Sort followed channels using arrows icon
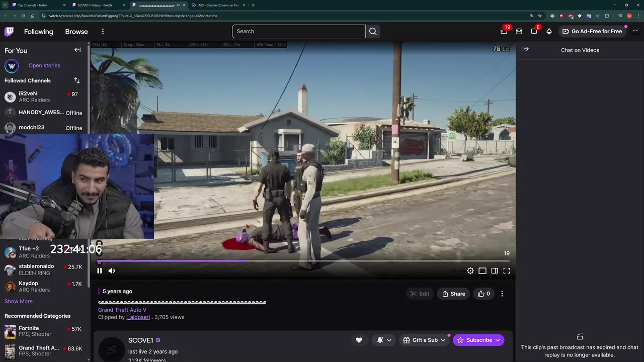The width and height of the screenshot is (644, 362). point(76,80)
